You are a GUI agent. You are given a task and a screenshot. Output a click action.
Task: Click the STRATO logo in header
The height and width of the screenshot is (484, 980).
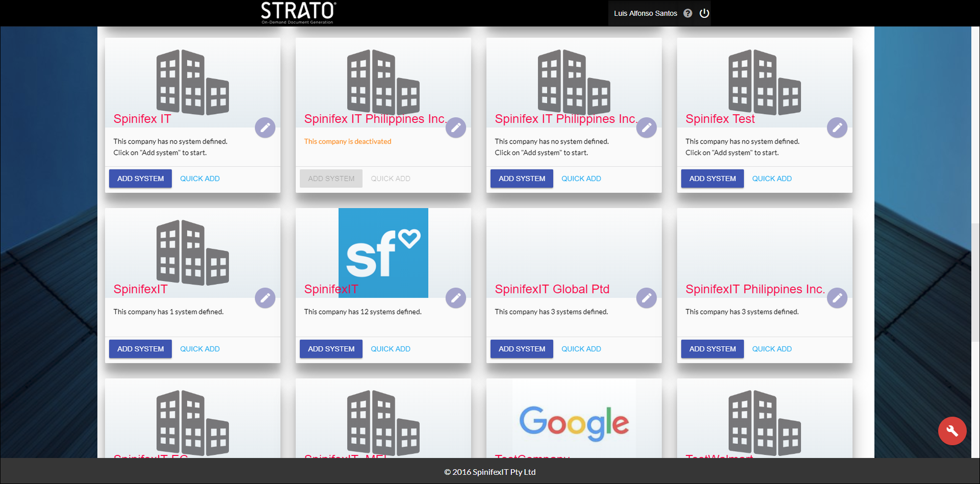(298, 12)
